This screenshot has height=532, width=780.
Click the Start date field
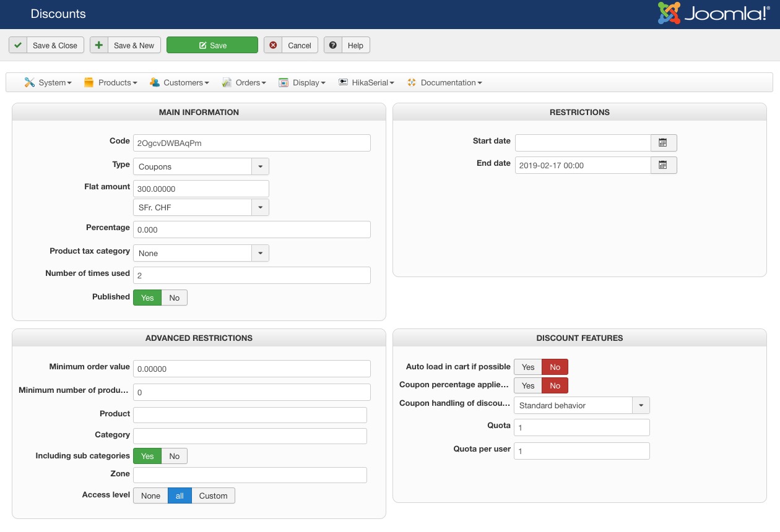(583, 143)
